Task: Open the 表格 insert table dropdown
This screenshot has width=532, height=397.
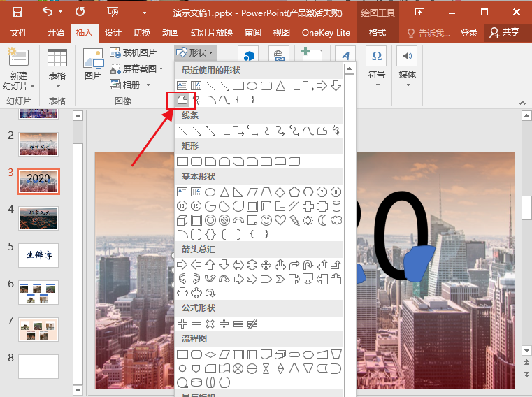Action: [x=57, y=69]
